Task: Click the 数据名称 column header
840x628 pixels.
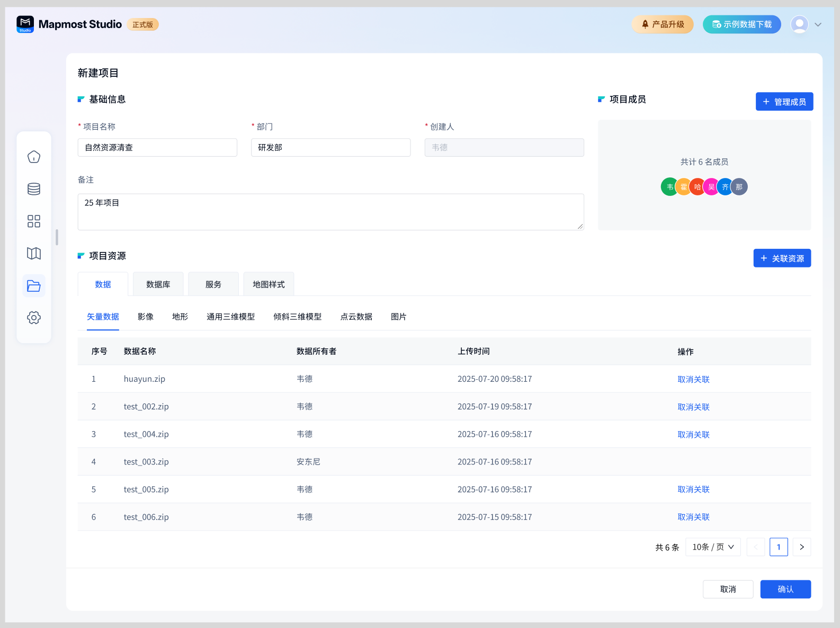Action: [140, 351]
